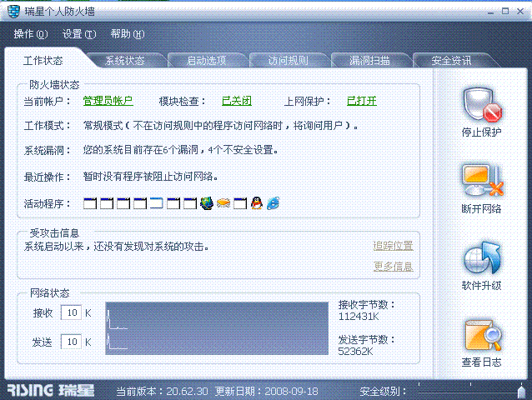Click the text 暂时没有程序被阻止访问网络
The width and height of the screenshot is (532, 400).
pyautogui.click(x=150, y=177)
